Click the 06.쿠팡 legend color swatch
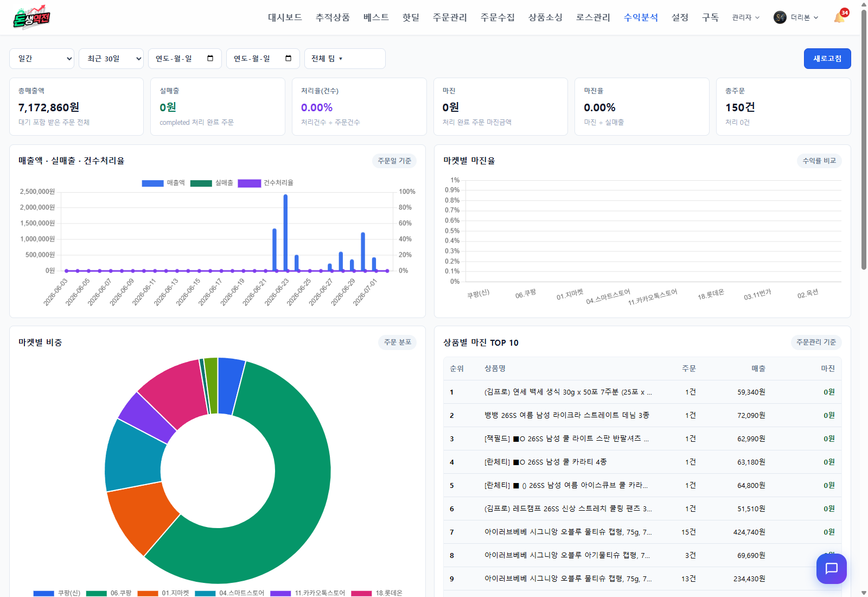 click(x=96, y=593)
